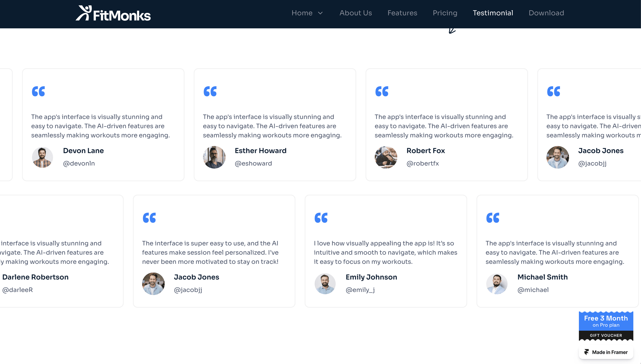
Task: Click the quote icon on Michael Smith's card
Action: click(x=492, y=218)
